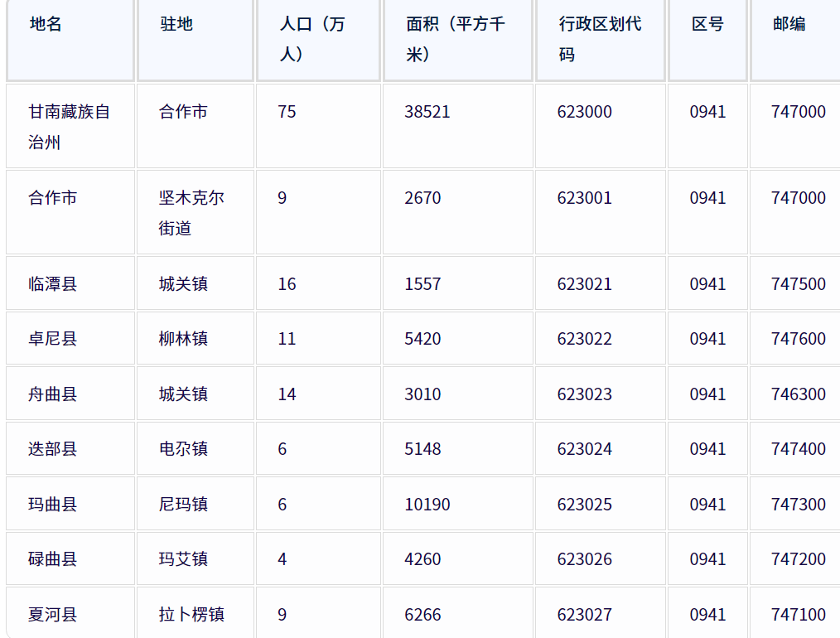Image resolution: width=840 pixels, height=638 pixels.
Task: Select area value 4260
Action: tap(422, 558)
